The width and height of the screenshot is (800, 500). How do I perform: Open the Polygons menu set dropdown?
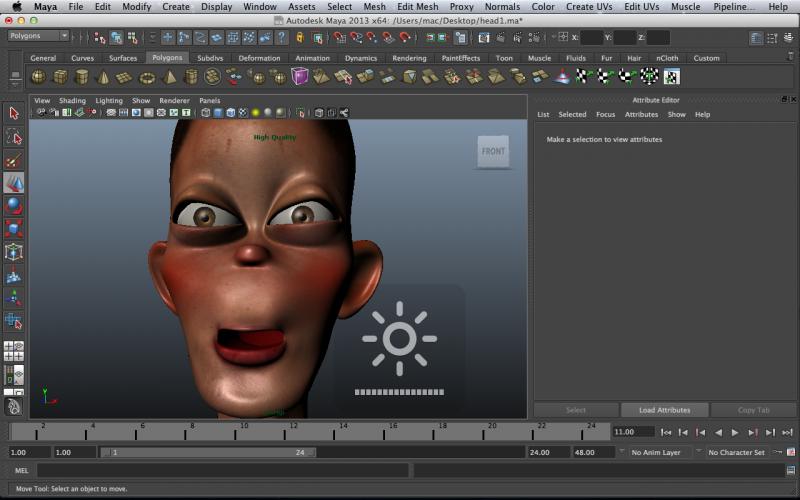(x=38, y=36)
